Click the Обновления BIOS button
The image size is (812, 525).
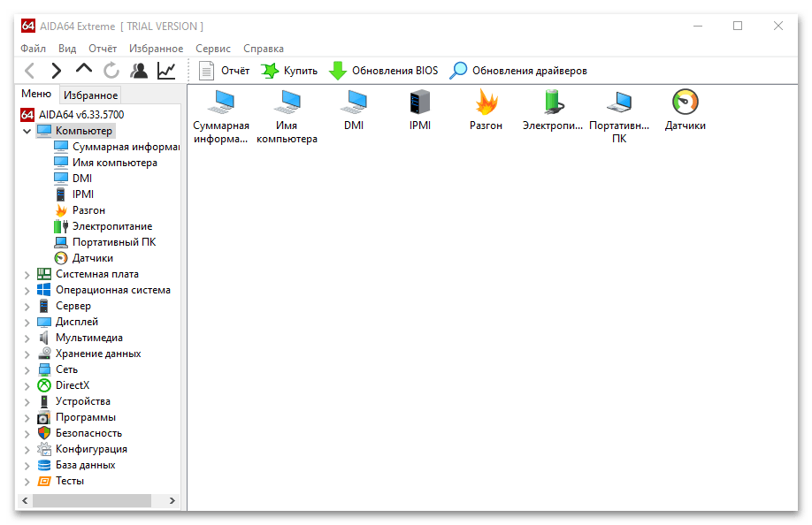coord(383,71)
